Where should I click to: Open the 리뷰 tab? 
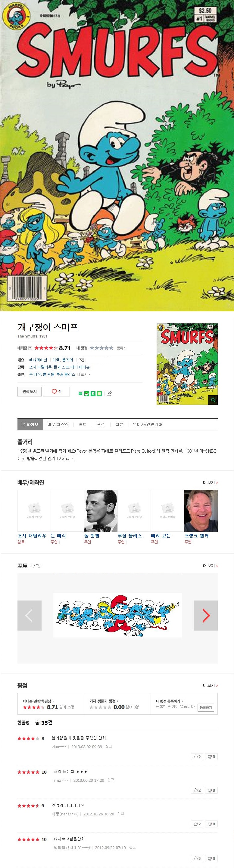coord(119,425)
